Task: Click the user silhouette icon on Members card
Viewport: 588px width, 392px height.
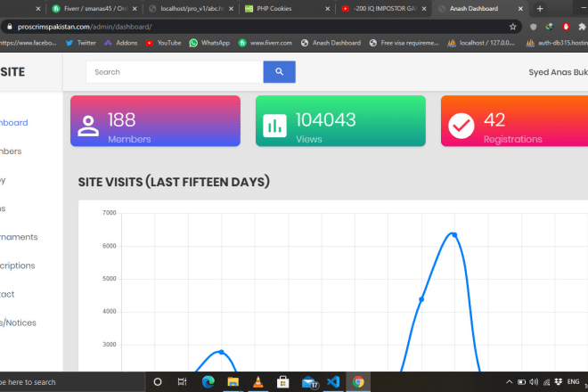Action: [x=88, y=126]
